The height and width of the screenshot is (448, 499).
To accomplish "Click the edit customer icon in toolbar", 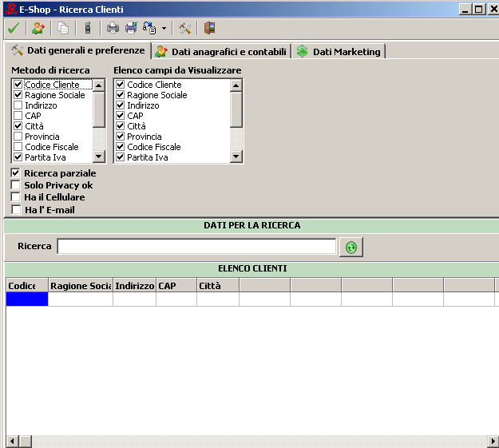I will click(38, 28).
